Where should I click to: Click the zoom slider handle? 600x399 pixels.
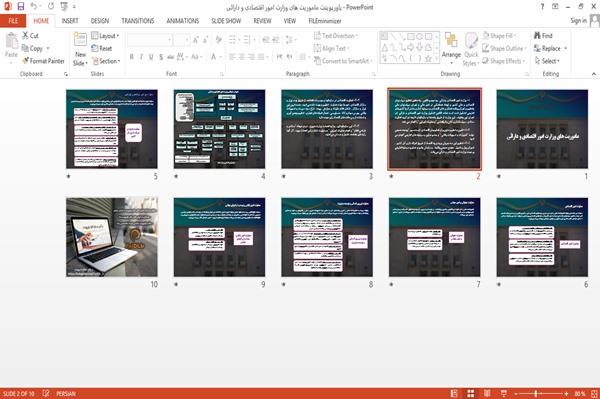pos(536,393)
